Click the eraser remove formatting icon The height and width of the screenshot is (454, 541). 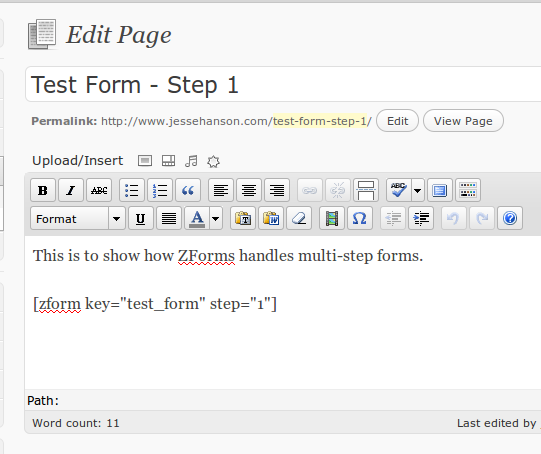pyautogui.click(x=299, y=218)
